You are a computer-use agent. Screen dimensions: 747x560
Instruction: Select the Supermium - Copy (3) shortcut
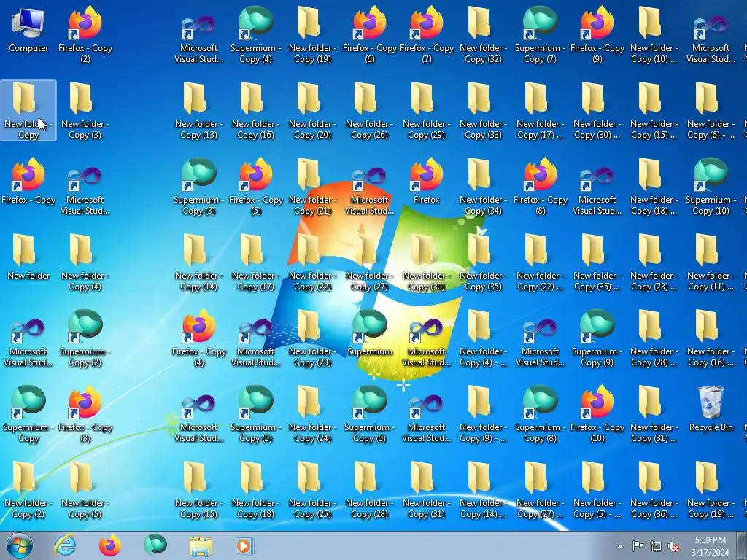198,186
